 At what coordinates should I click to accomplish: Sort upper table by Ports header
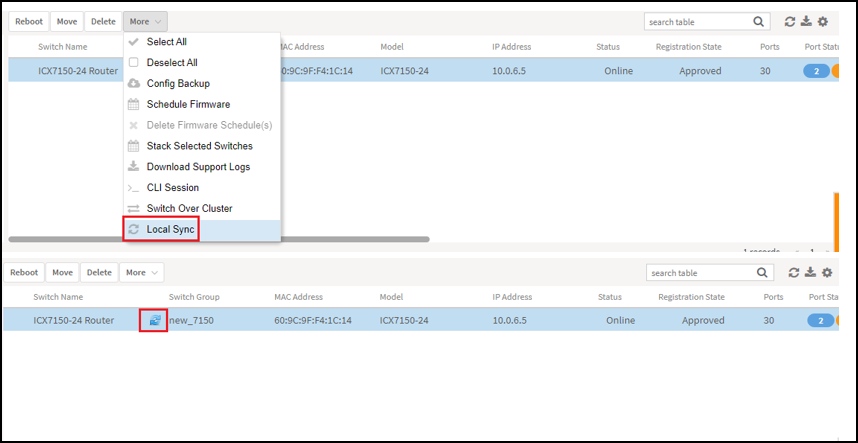click(770, 47)
